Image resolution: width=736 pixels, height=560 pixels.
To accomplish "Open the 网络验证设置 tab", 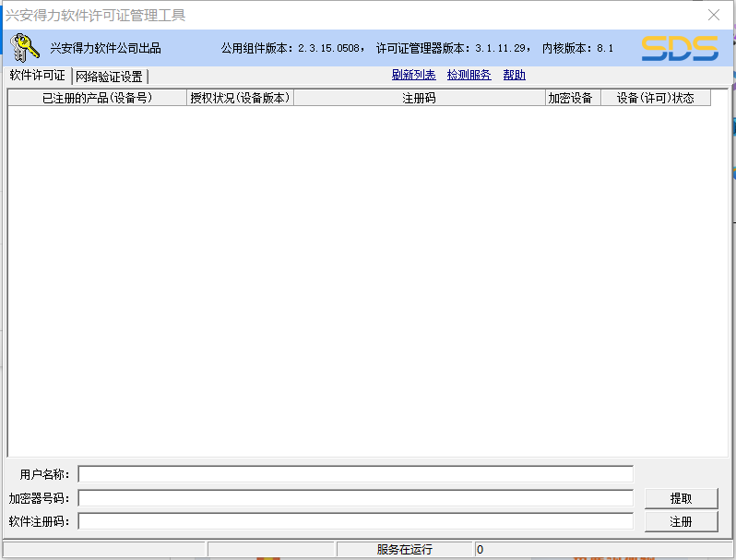I will pyautogui.click(x=110, y=77).
